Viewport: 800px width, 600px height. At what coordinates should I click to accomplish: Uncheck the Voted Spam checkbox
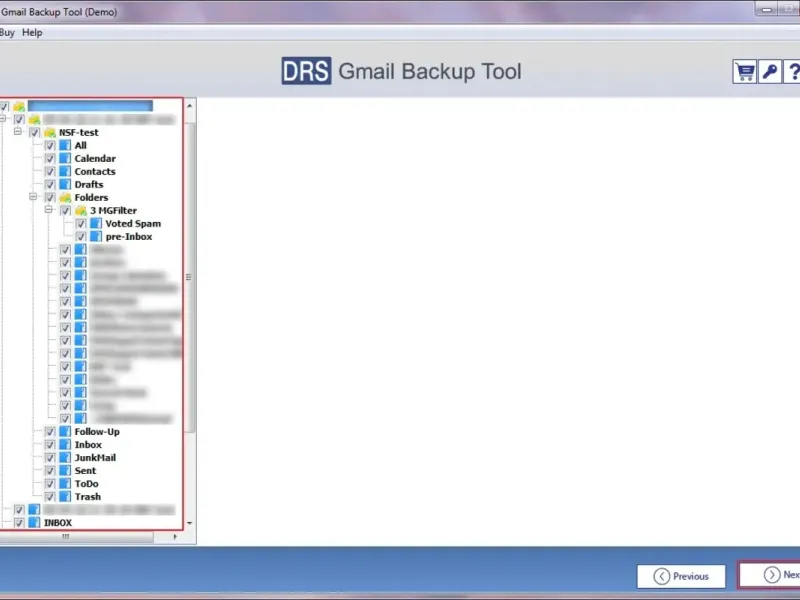(x=81, y=223)
